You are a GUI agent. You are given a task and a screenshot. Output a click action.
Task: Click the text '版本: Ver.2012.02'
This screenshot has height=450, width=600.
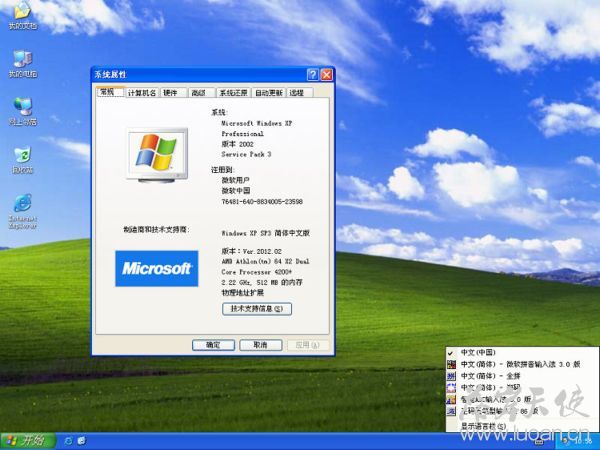click(251, 251)
